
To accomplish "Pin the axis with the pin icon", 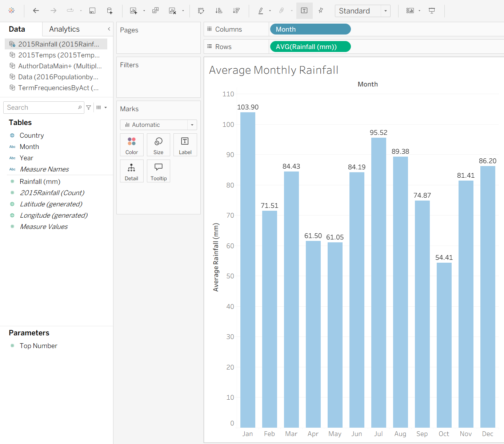I will point(321,11).
